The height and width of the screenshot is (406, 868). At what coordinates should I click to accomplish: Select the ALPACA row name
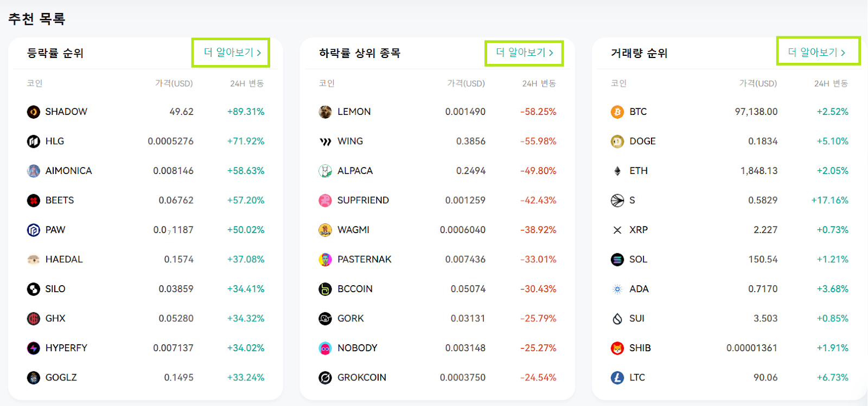pyautogui.click(x=355, y=171)
